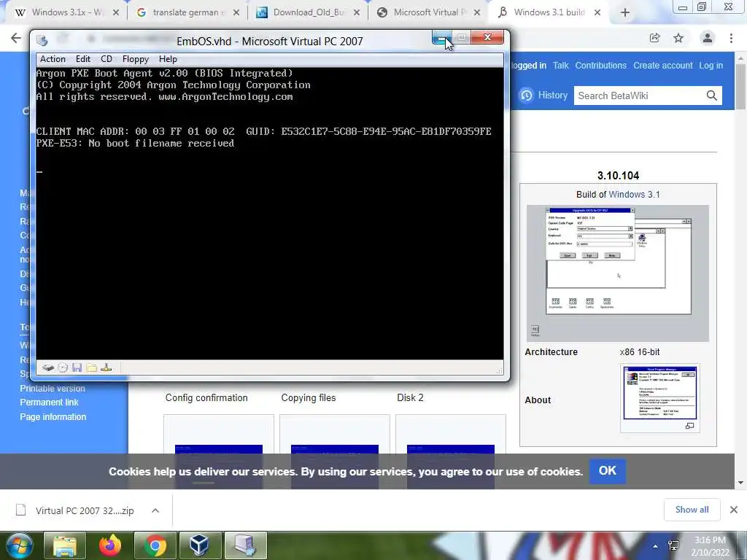747x560 pixels.
Task: Open a new Chrome tab
Action: [625, 13]
